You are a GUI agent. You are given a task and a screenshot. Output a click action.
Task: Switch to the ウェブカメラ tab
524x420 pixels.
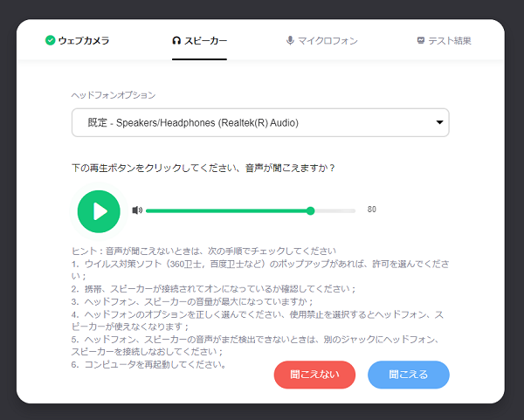83,40
